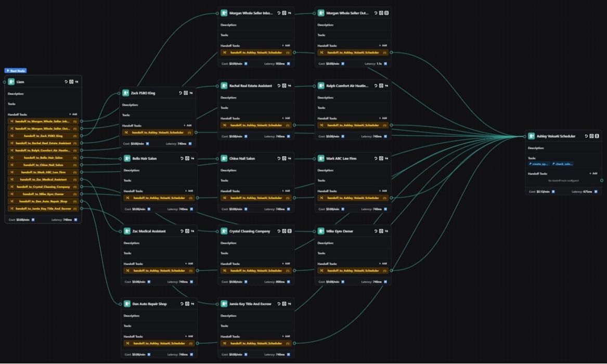Click the latency info icon on Mark ABC Law Firm

click(385, 209)
